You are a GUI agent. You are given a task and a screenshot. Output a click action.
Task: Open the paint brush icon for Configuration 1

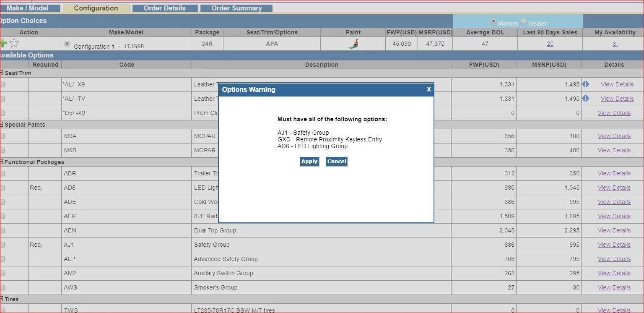pyautogui.click(x=353, y=44)
